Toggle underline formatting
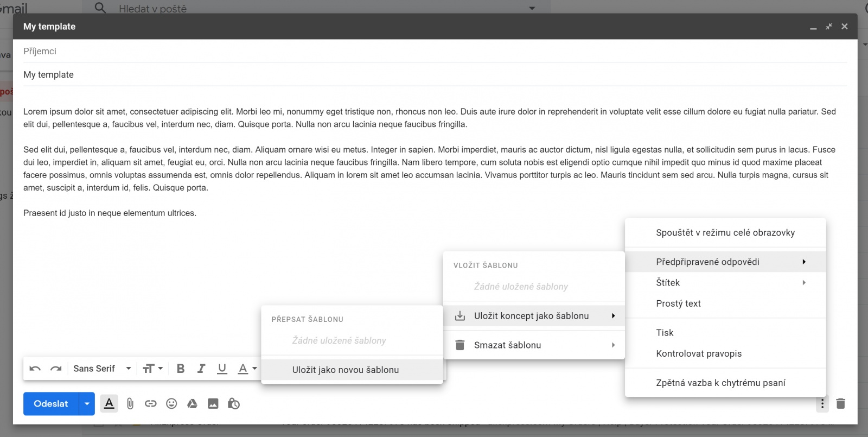Viewport: 868px width, 437px height. tap(222, 369)
